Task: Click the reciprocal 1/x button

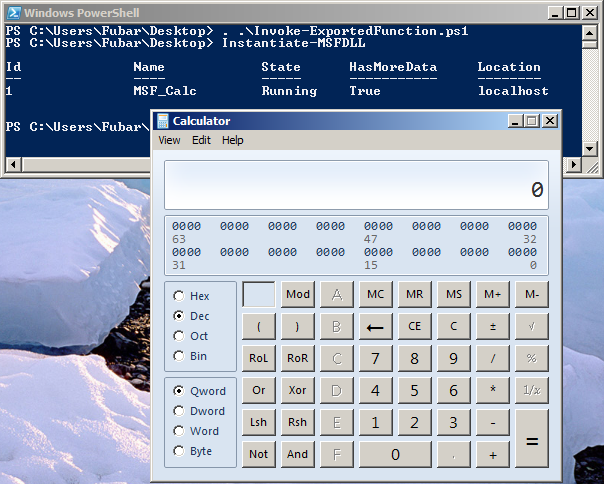Action: point(532,390)
